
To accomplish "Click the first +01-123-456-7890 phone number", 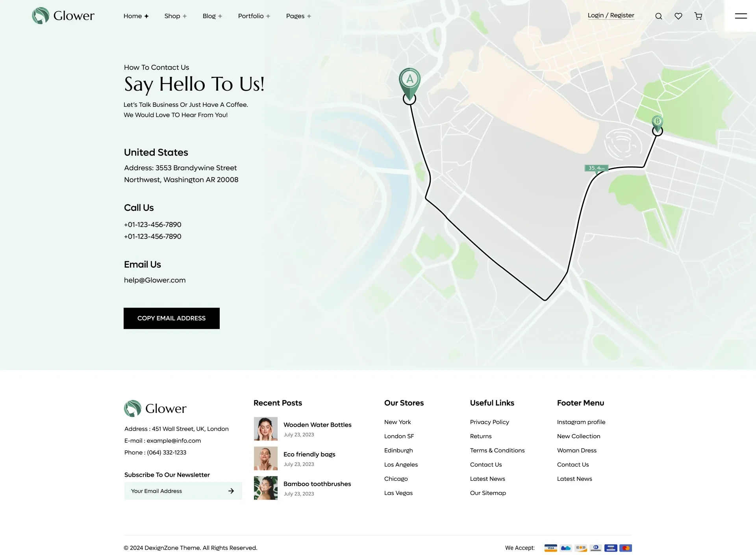I will [x=153, y=225].
